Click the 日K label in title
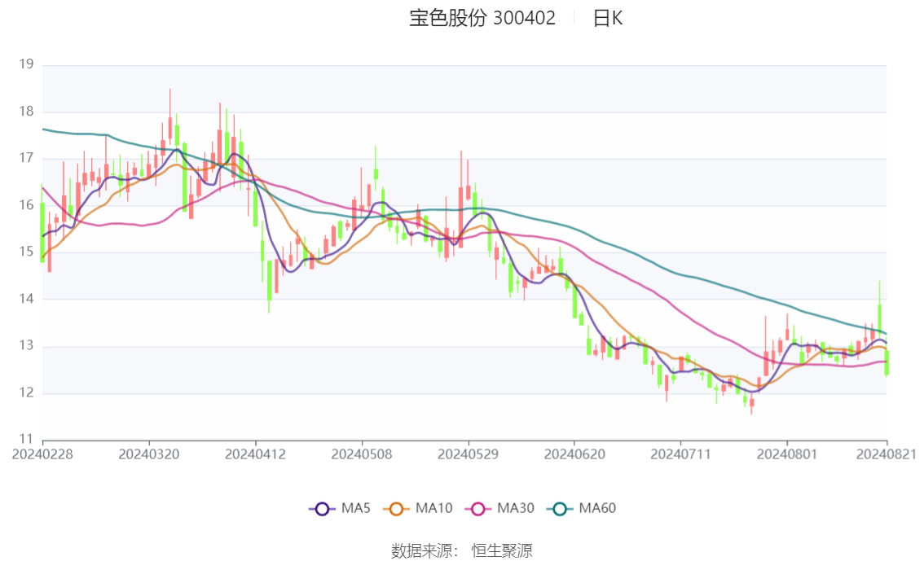Image resolution: width=924 pixels, height=561 pixels. 608,18
